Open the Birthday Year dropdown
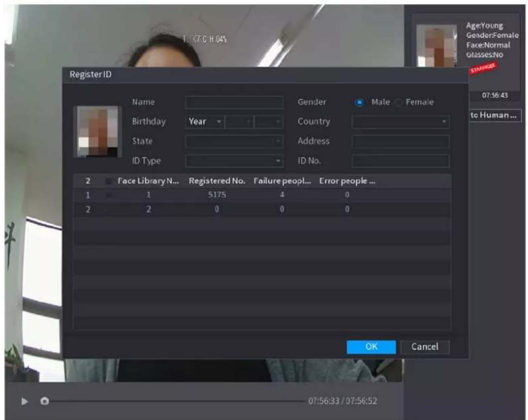This screenshot has width=528, height=420. coord(204,122)
